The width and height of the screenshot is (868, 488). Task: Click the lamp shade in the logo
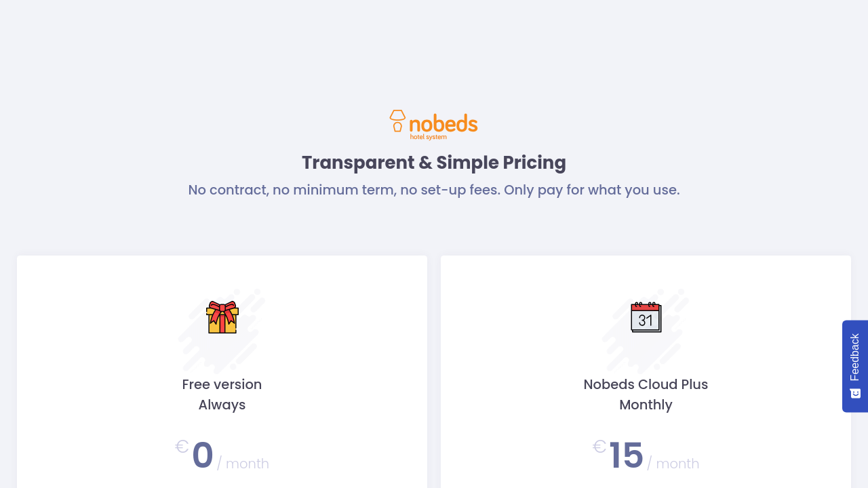tap(397, 115)
